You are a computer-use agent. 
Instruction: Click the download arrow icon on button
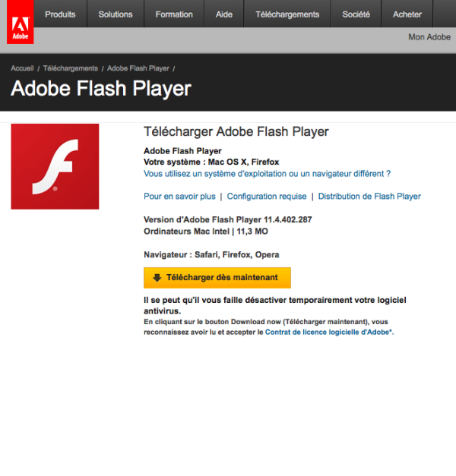(x=157, y=278)
